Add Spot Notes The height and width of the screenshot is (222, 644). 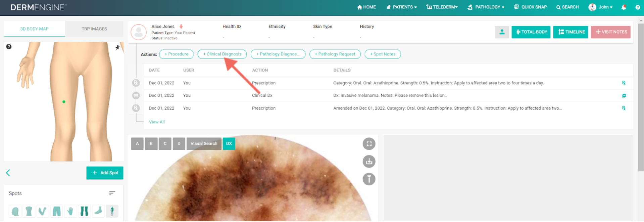383,54
